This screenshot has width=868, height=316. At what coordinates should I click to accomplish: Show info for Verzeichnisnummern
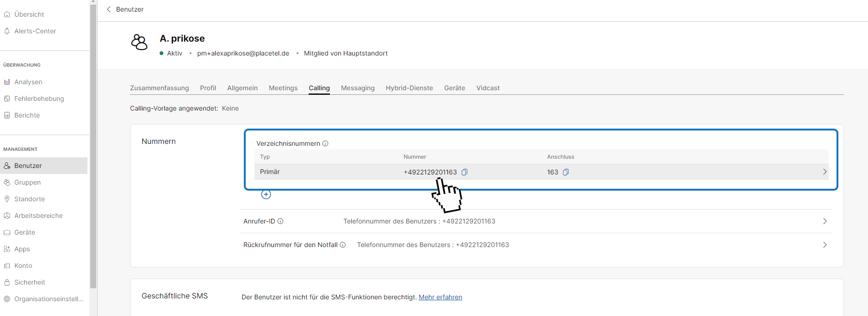coord(325,143)
